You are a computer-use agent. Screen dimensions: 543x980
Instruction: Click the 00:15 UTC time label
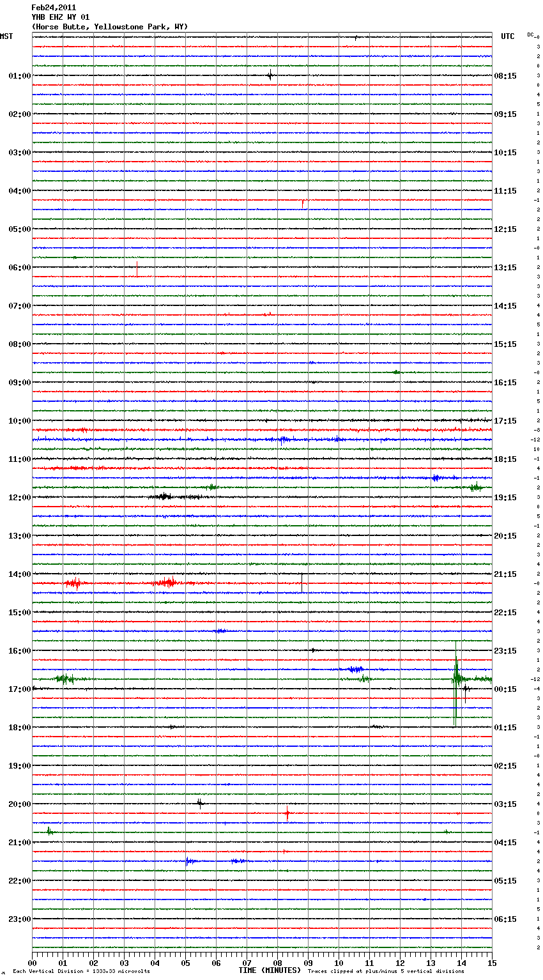pos(505,689)
